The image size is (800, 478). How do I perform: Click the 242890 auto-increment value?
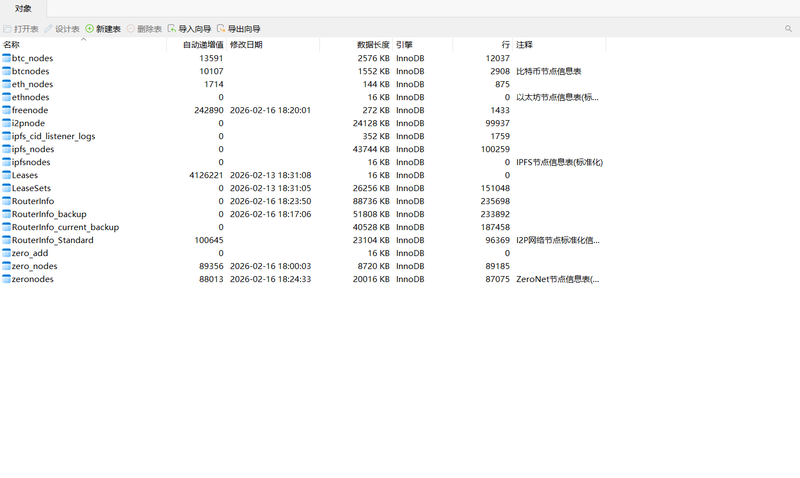(x=209, y=110)
